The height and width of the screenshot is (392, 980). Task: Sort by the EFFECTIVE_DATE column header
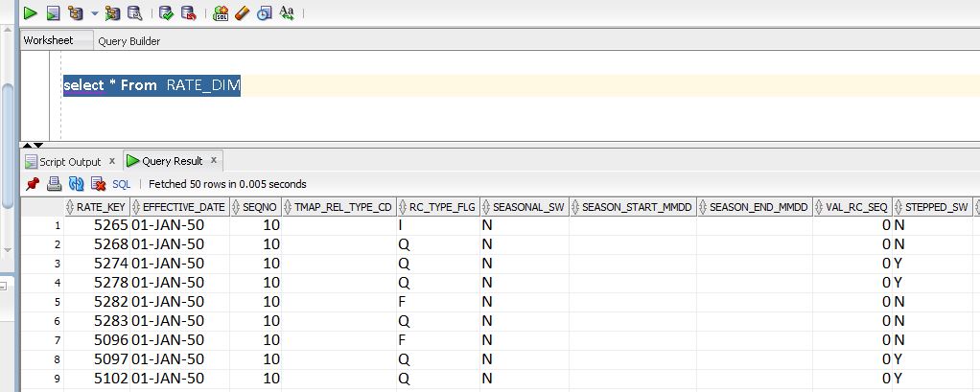coord(184,207)
